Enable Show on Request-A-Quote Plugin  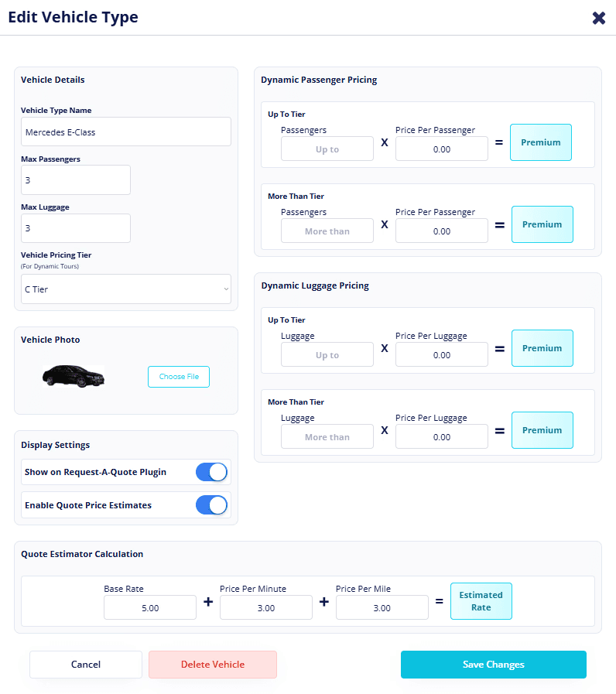pos(210,471)
